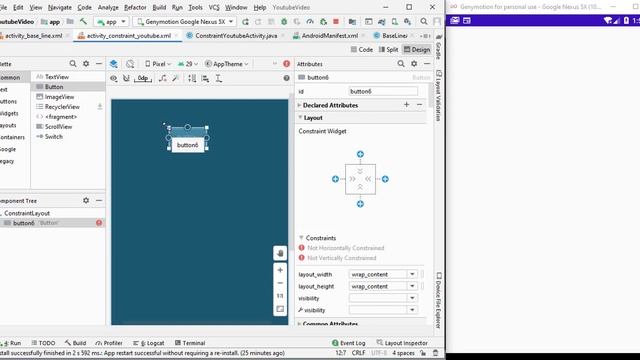Open the Tools menu
This screenshot has height=360, width=640.
tap(195, 7)
